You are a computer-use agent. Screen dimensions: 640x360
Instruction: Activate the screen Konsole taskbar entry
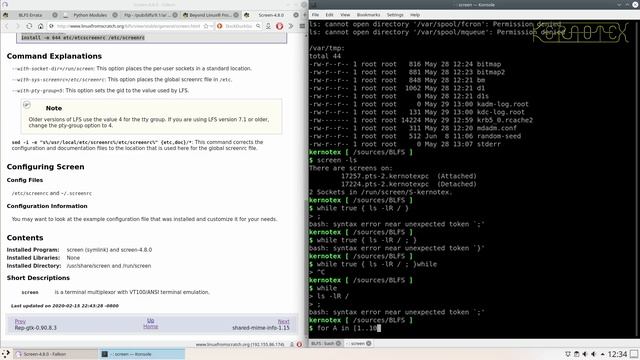[x=142, y=354]
